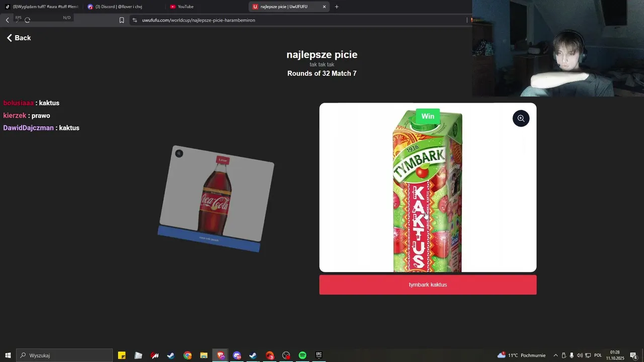
Task: Open the magnifier on the Tymbark Kaktus image
Action: [x=521, y=119]
